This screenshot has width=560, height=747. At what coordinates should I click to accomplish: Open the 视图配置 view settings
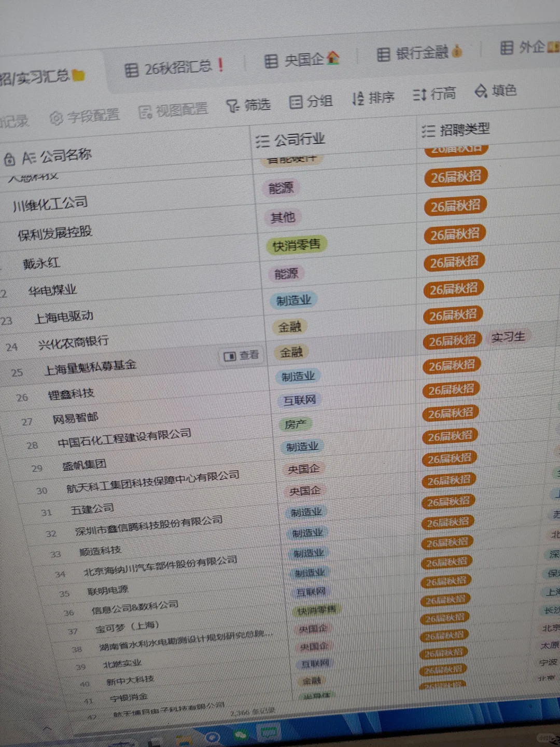tap(174, 110)
